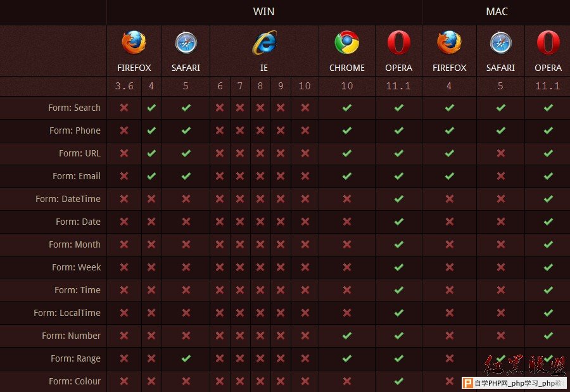Click the IE version 7 cell

(240, 86)
